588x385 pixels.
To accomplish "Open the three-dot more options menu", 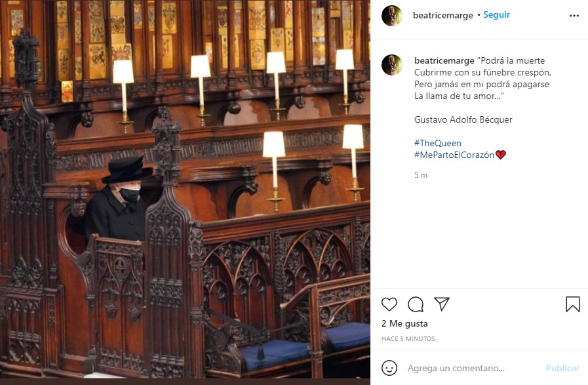I will coord(574,16).
